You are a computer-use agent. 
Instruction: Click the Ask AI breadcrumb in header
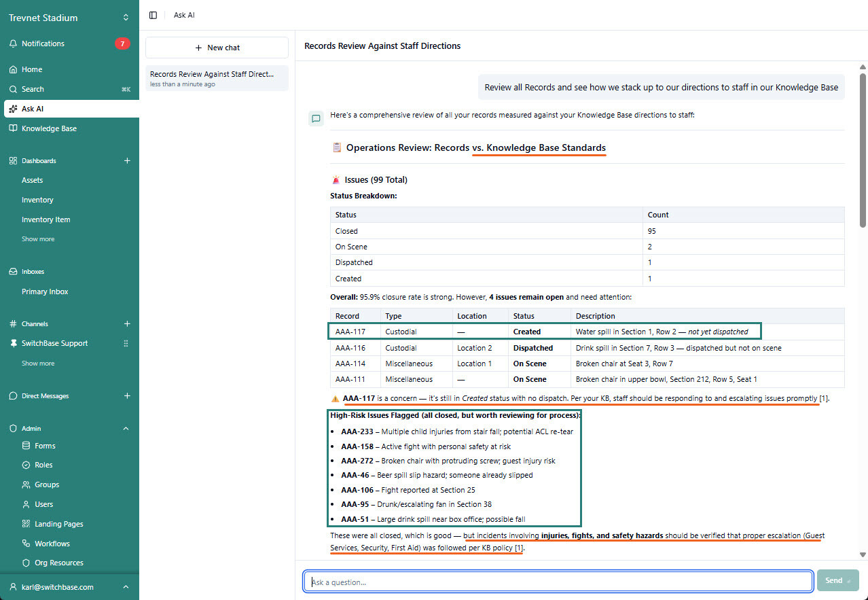(x=184, y=15)
